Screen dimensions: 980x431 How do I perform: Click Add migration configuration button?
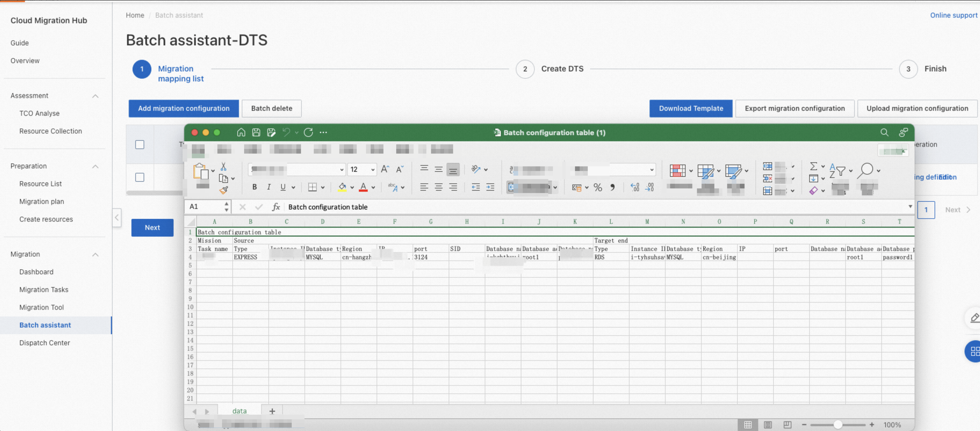(183, 108)
